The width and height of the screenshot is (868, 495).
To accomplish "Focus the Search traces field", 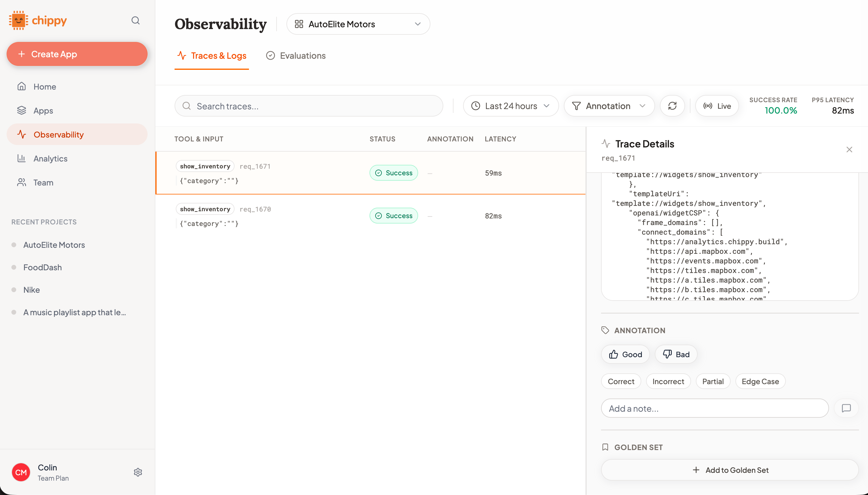I will pos(309,106).
